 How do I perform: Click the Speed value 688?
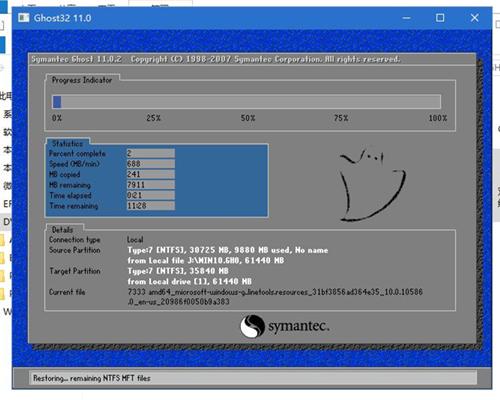click(150, 164)
